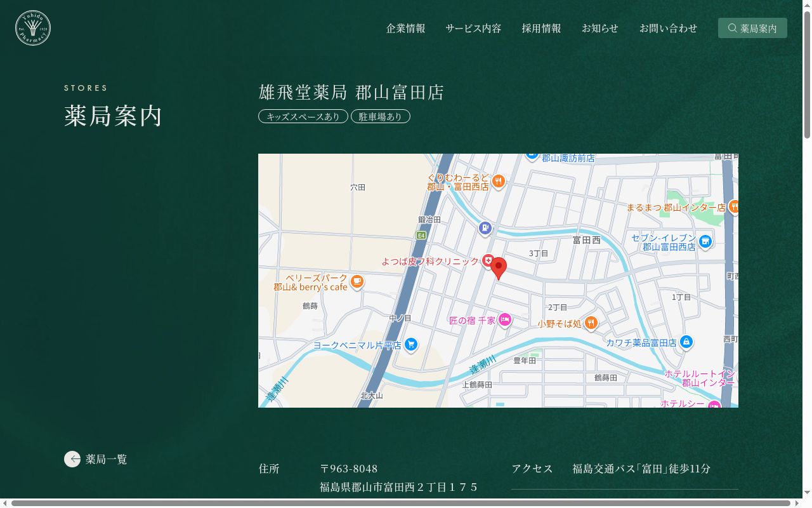Click the 3丁目 label on map
This screenshot has height=508, width=812.
click(x=539, y=253)
